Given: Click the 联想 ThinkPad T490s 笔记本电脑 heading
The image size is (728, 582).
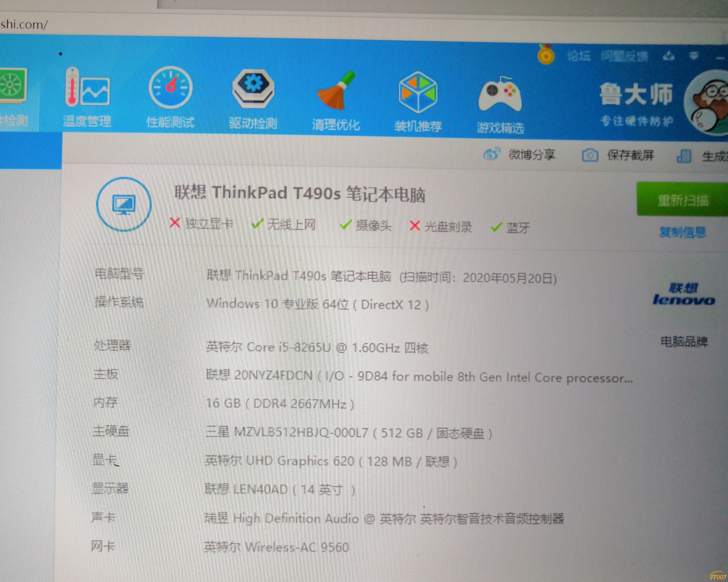Looking at the screenshot, I should pyautogui.click(x=300, y=194).
